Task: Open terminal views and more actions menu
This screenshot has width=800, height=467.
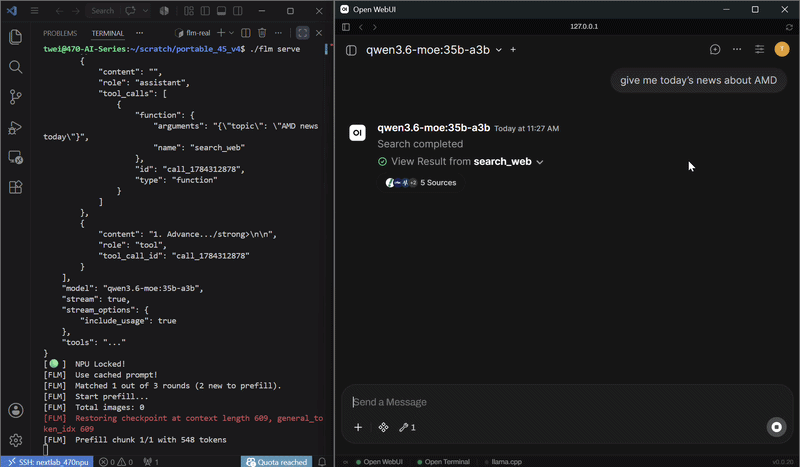Action: point(278,33)
